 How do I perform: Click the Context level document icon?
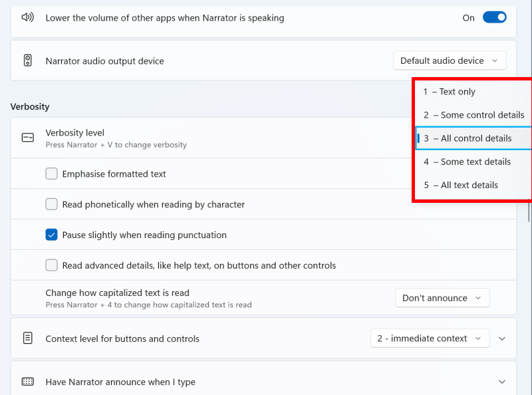27,338
